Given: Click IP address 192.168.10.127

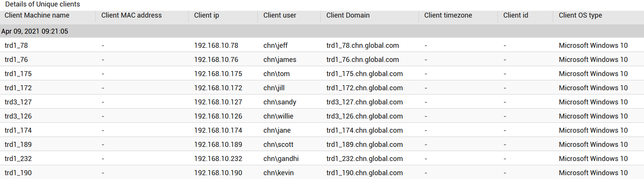Looking at the screenshot, I should pos(218,102).
